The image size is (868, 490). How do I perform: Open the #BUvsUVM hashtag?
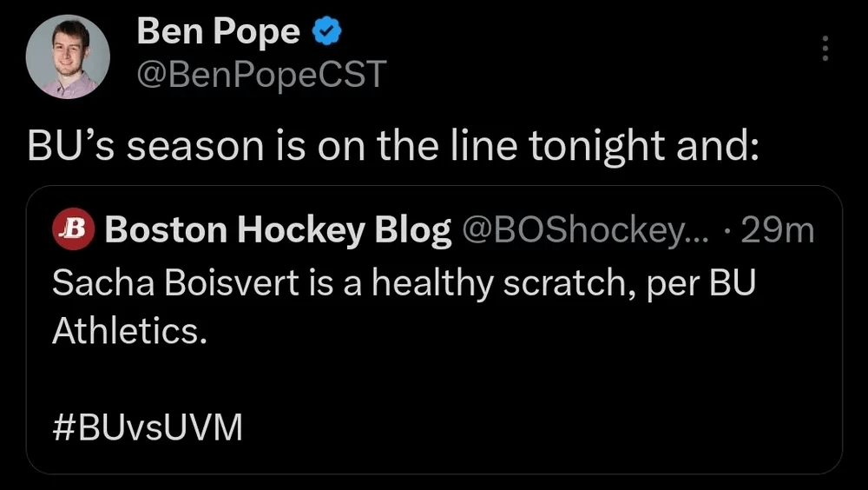(148, 427)
